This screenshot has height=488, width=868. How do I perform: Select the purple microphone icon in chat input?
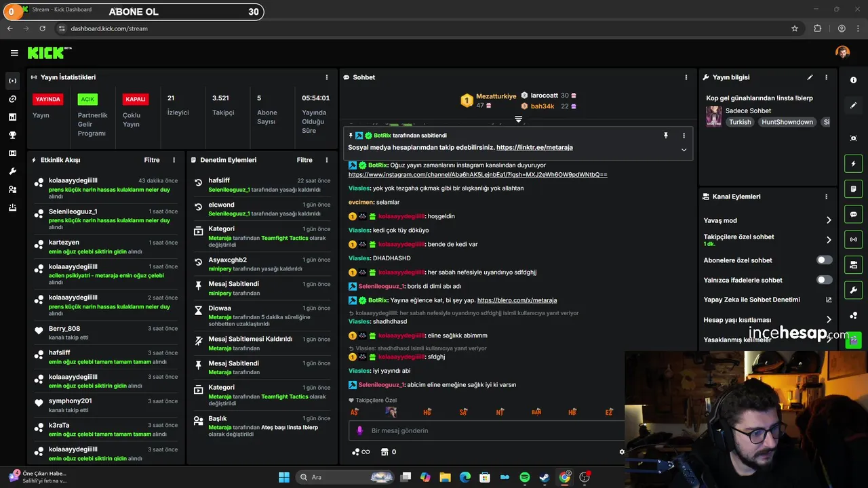(x=359, y=430)
